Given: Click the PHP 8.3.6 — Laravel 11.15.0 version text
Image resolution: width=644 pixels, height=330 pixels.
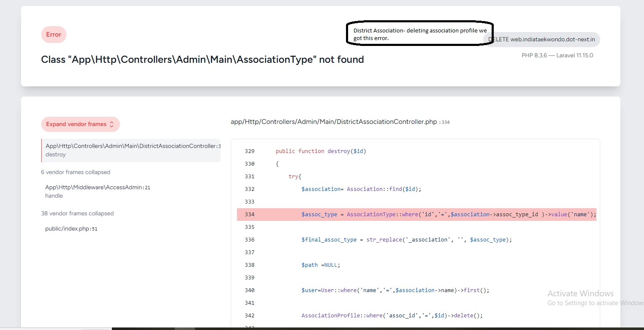Looking at the screenshot, I should 557,55.
